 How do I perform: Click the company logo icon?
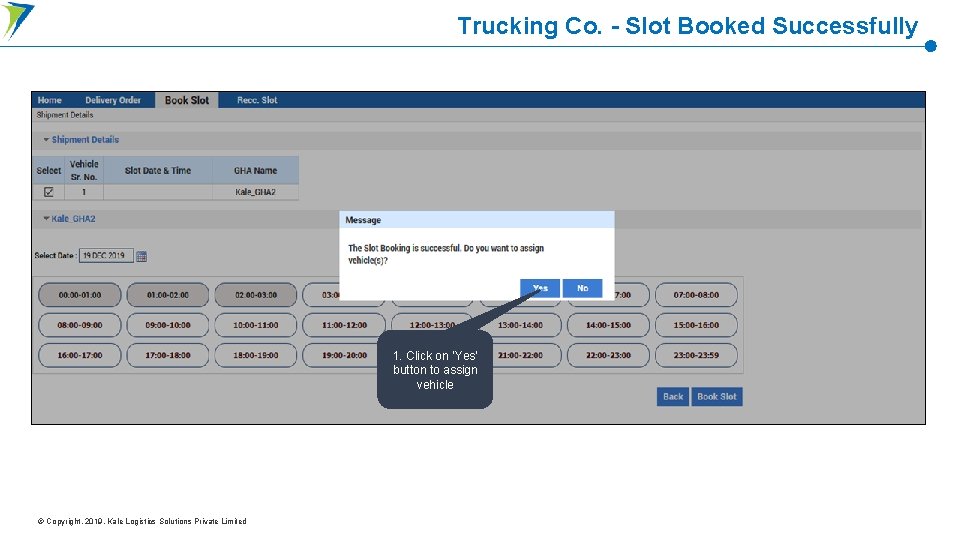[x=18, y=21]
